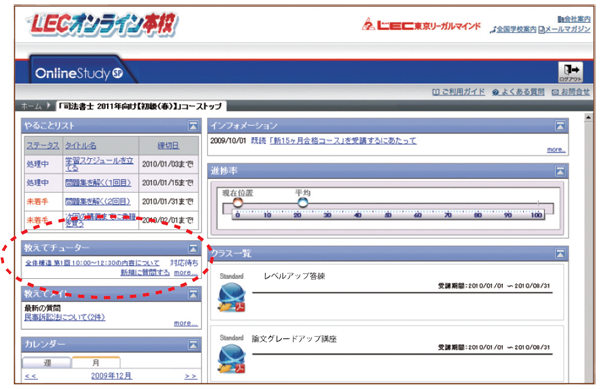Click more in インフォメーション panel

pos(556,150)
